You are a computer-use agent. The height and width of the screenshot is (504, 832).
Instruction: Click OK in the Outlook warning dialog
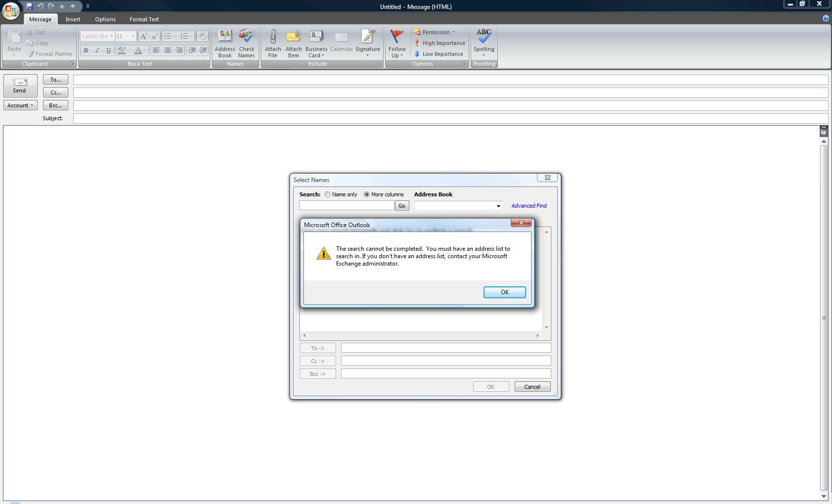(504, 292)
